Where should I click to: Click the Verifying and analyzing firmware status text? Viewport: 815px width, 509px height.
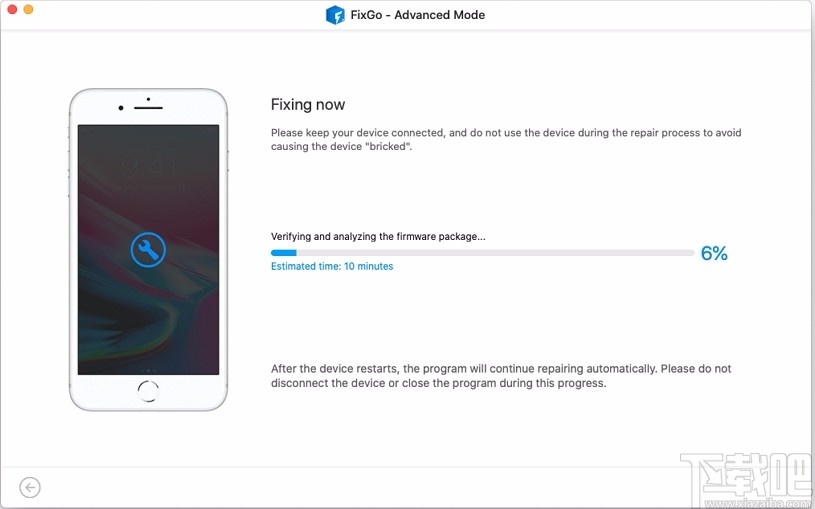point(378,237)
